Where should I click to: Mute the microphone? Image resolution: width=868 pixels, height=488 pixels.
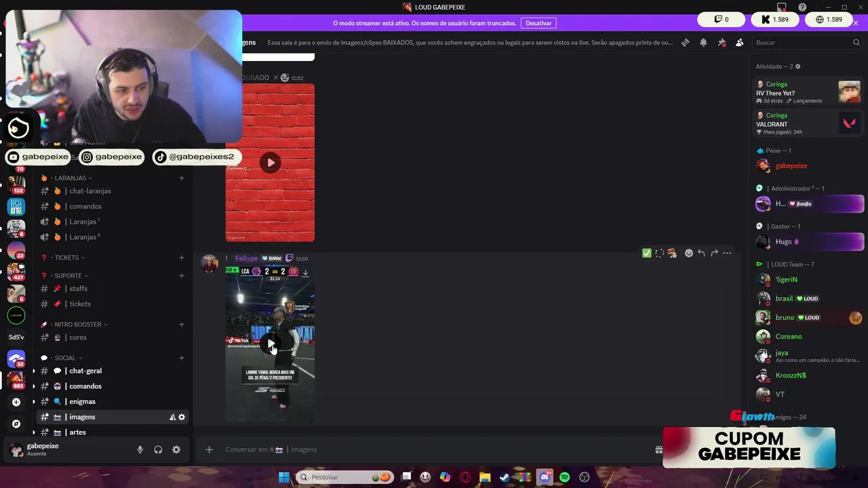tap(140, 449)
